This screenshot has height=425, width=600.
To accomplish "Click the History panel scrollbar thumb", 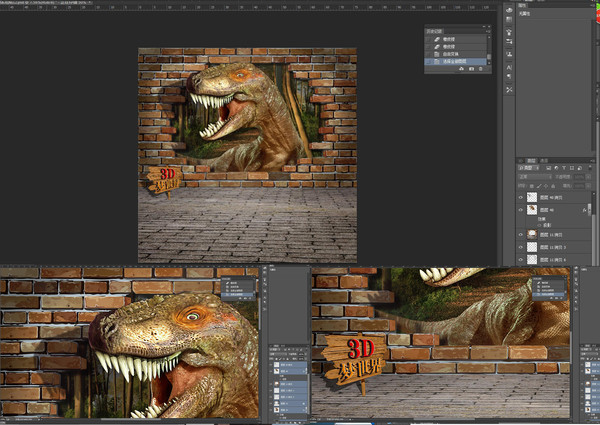I will point(489,57).
